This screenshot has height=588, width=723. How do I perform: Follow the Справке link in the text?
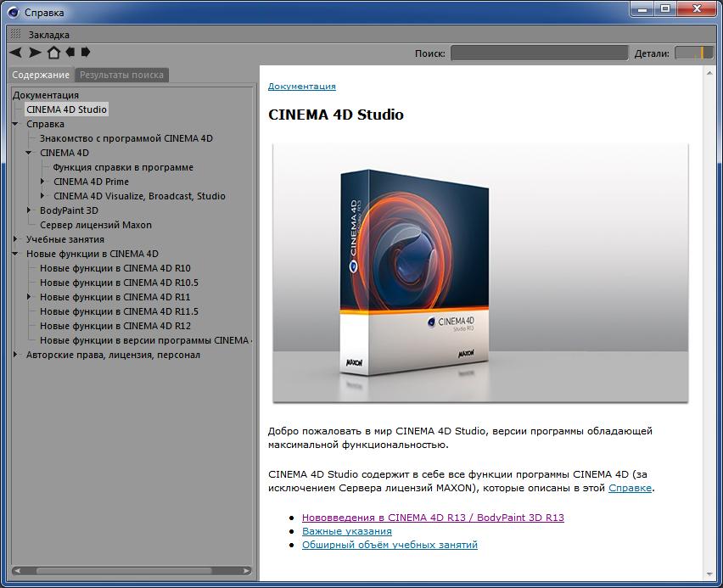click(x=630, y=488)
